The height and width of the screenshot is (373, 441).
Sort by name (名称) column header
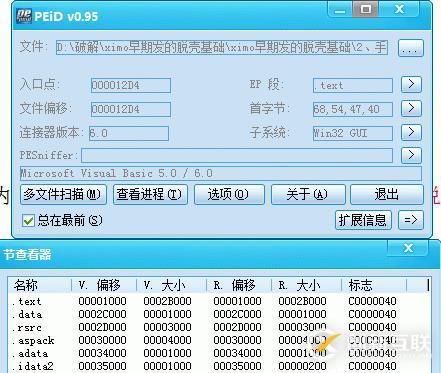coord(40,285)
